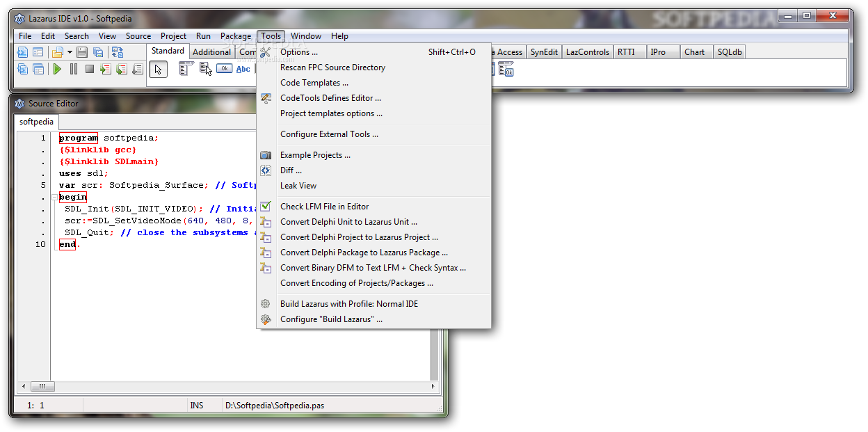
Task: Click the Open file folder icon
Action: [x=58, y=52]
